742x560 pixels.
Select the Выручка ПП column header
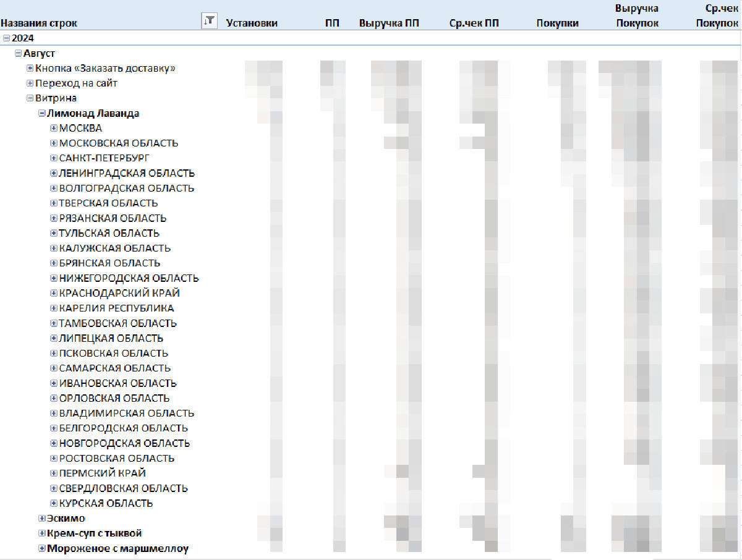[388, 23]
